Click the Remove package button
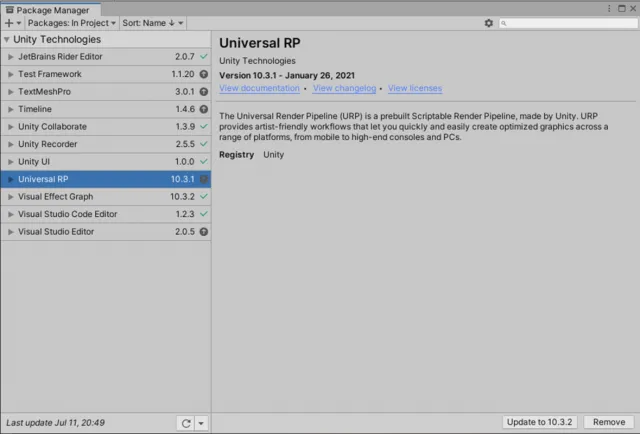This screenshot has width=640, height=434. 609,422
